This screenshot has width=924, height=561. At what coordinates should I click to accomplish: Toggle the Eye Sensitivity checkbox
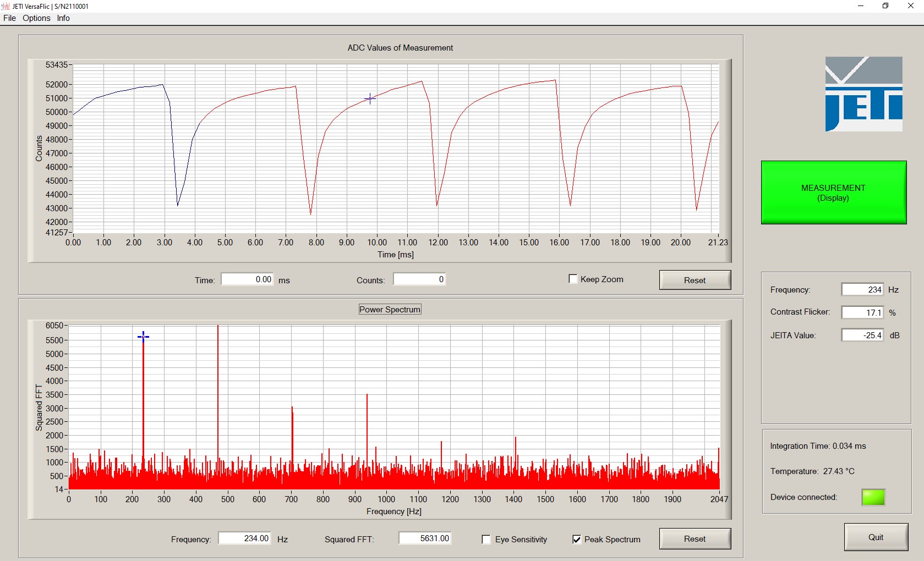486,540
